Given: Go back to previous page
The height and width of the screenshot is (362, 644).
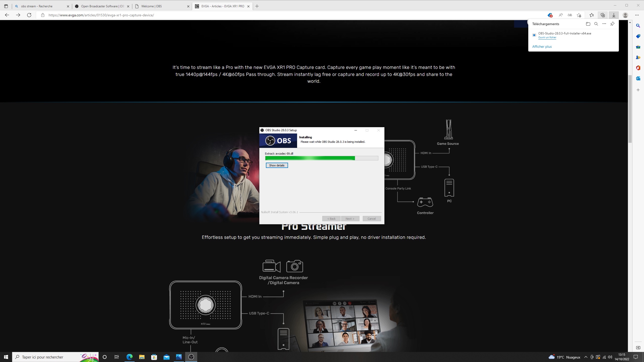Looking at the screenshot, I should coord(7,15).
